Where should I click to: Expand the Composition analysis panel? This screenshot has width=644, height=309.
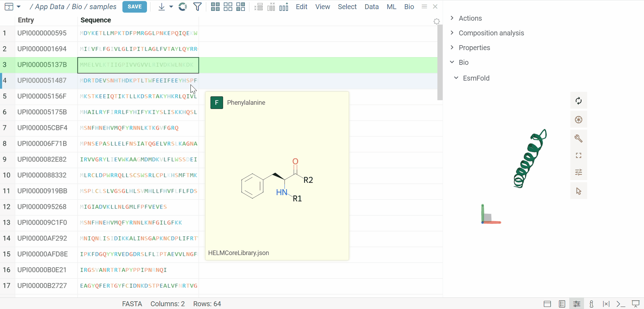coord(491,33)
